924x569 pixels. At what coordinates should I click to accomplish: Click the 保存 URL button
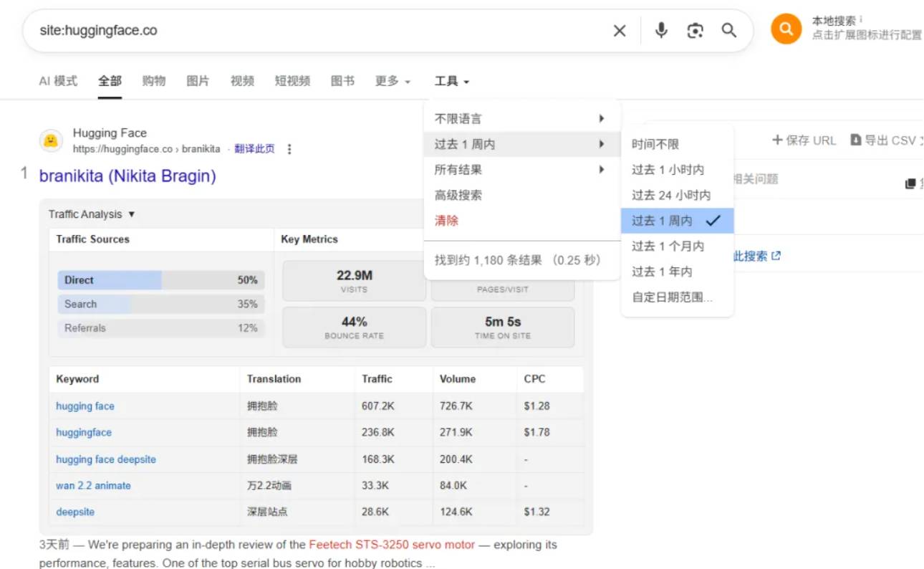(804, 140)
